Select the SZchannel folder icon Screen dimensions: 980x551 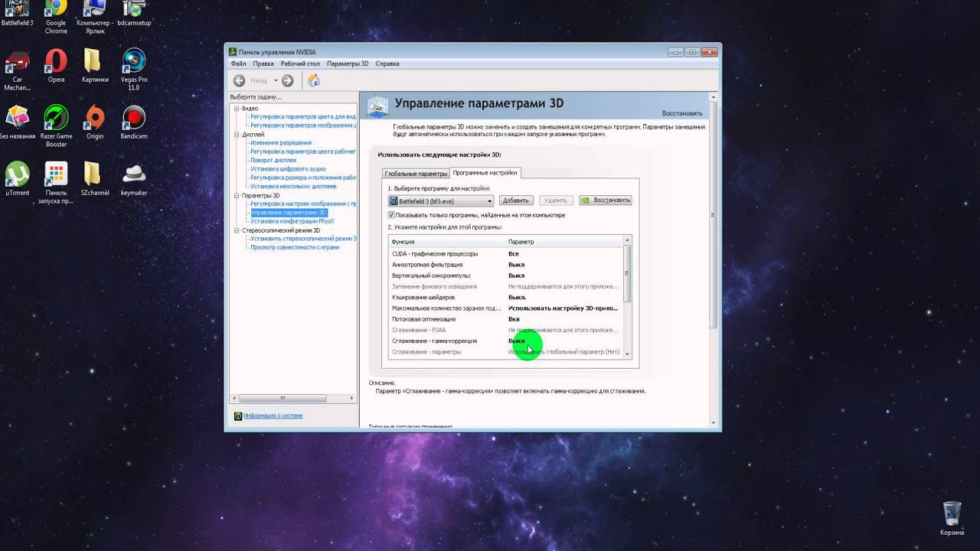[95, 179]
